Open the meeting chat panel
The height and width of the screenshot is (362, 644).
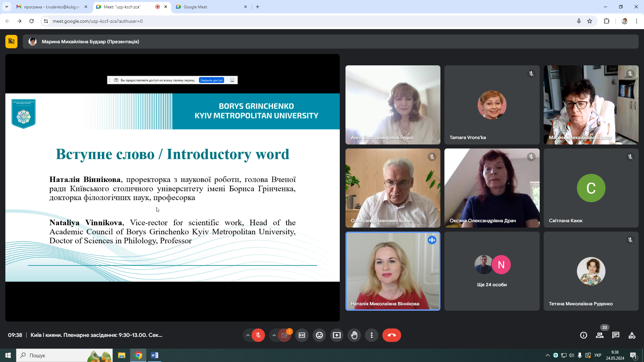615,335
